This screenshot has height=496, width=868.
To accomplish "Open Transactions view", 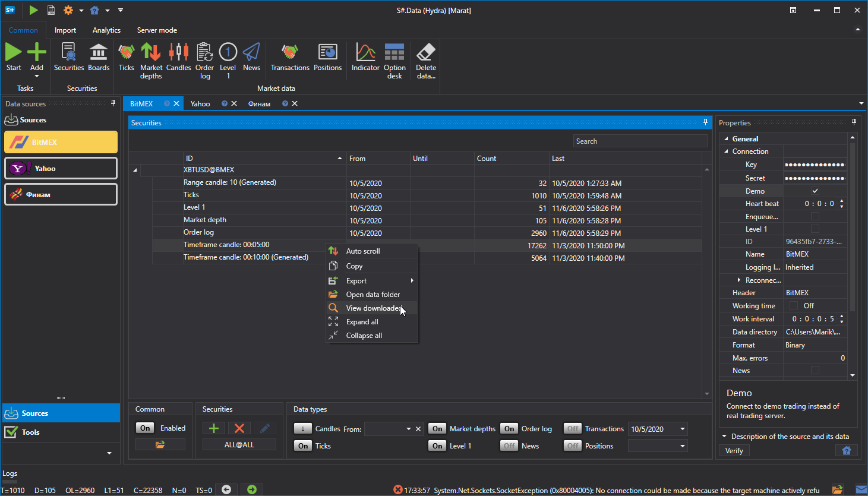I will (x=290, y=52).
